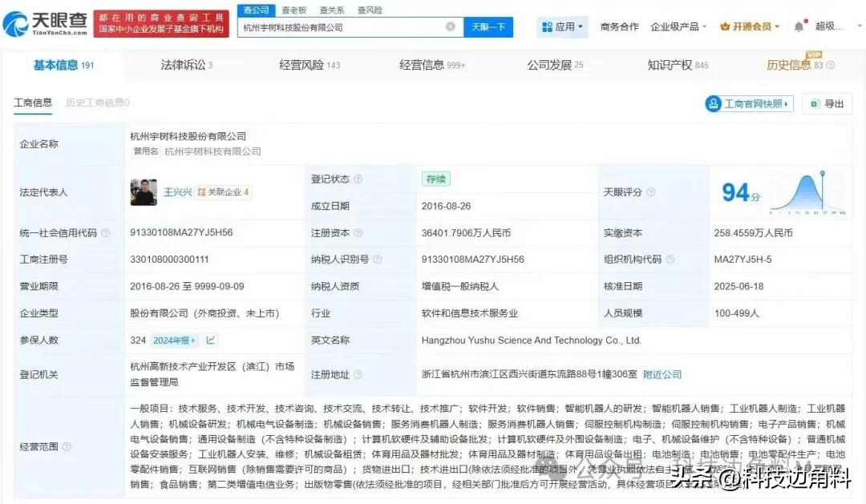The width and height of the screenshot is (866, 504).
Task: Expand the 2024年报 selector
Action: [x=174, y=341]
